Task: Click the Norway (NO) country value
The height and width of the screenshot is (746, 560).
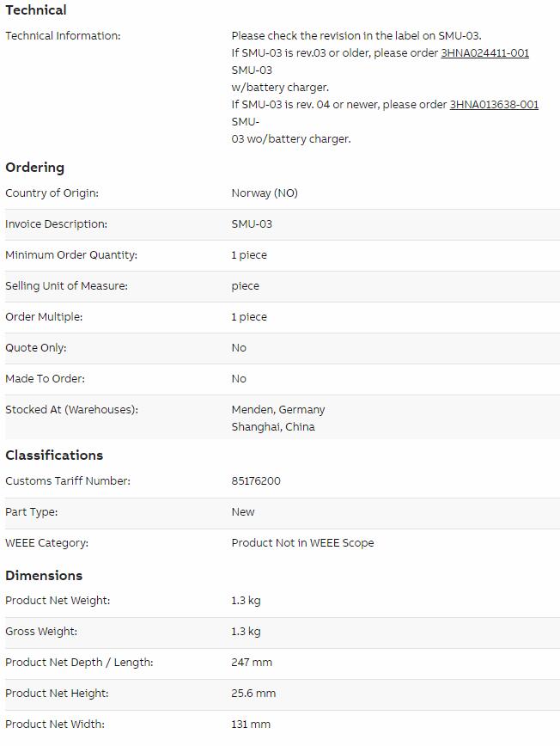Action: tap(265, 193)
